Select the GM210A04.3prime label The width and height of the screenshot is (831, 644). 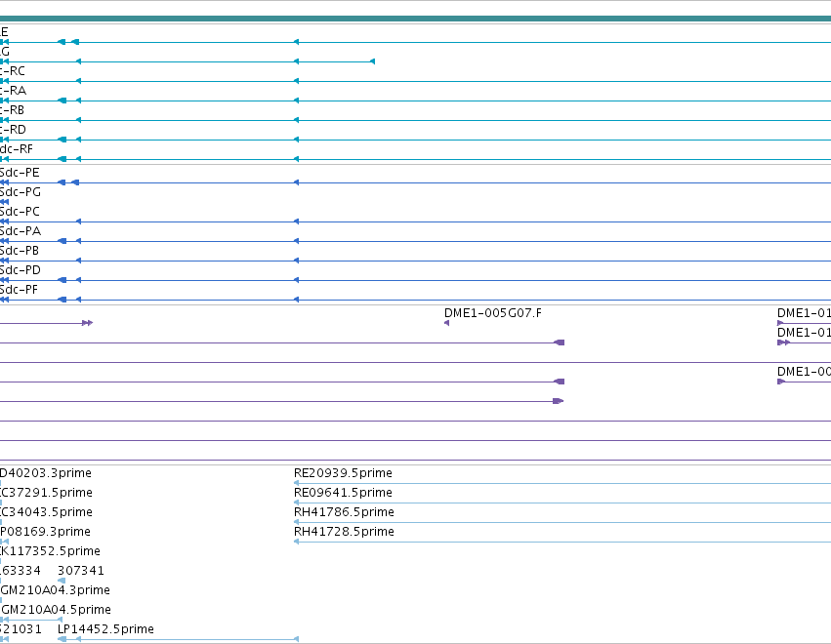click(x=56, y=590)
